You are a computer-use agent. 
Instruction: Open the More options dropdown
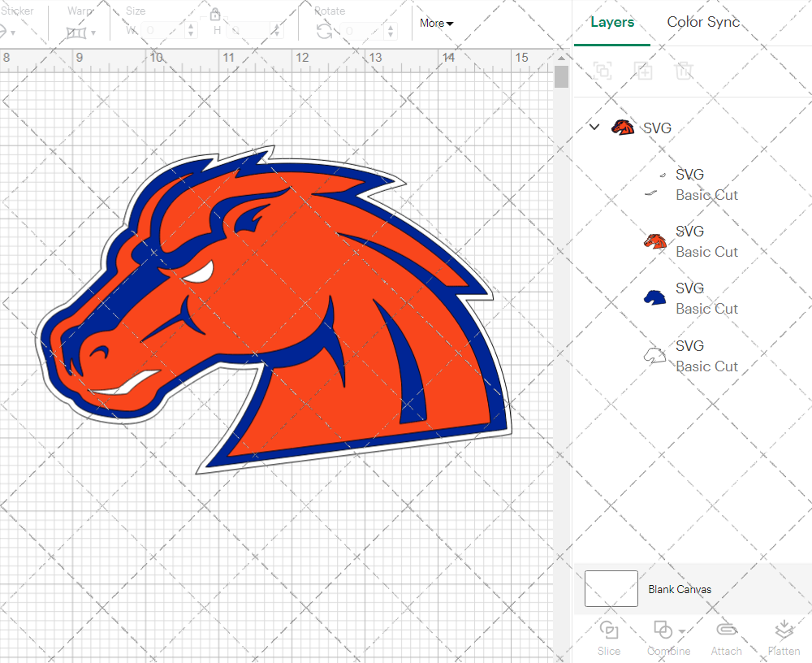(436, 23)
